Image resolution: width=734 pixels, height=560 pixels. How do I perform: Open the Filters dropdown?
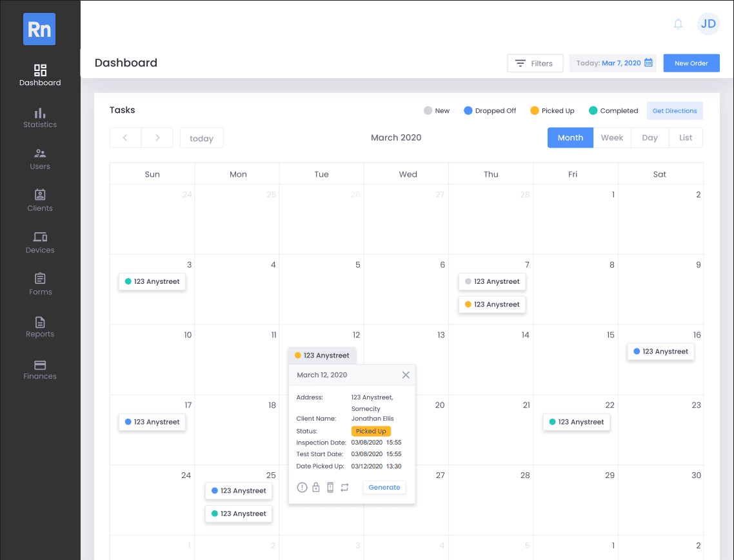tap(535, 63)
